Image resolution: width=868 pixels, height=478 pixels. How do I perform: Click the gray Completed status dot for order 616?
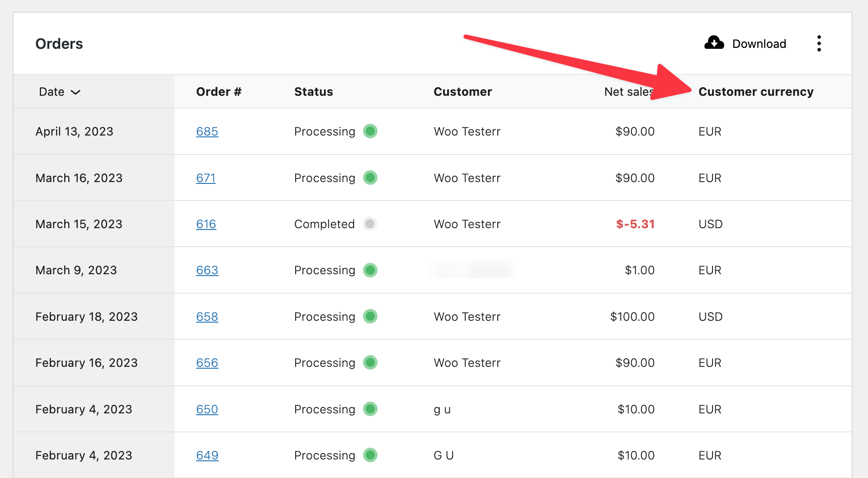pos(370,224)
